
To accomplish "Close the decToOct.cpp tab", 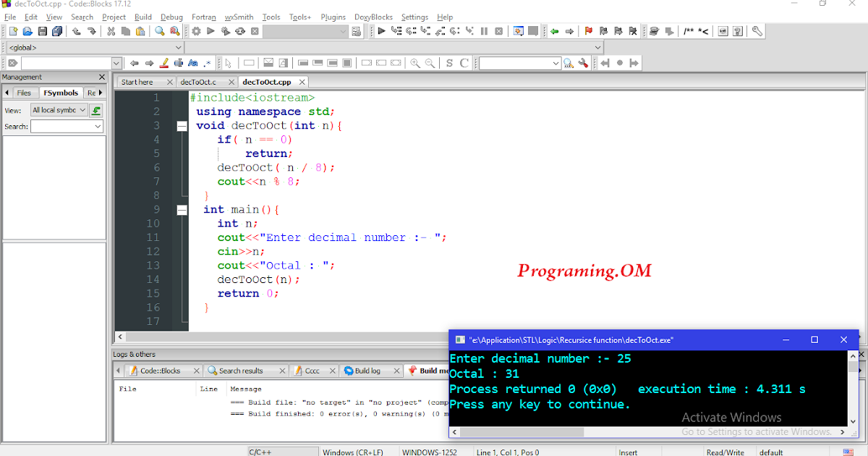I will [302, 83].
